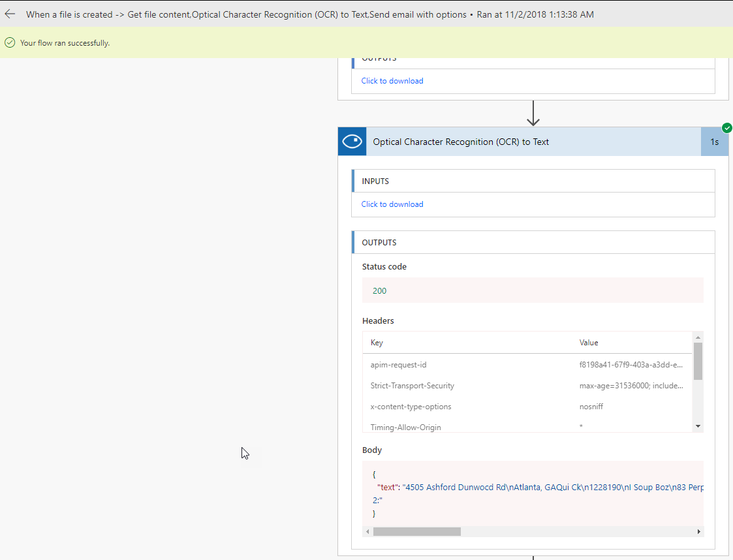Screen dimensions: 733x560
Task: Select the back arrow at top left
Action: click(10, 13)
